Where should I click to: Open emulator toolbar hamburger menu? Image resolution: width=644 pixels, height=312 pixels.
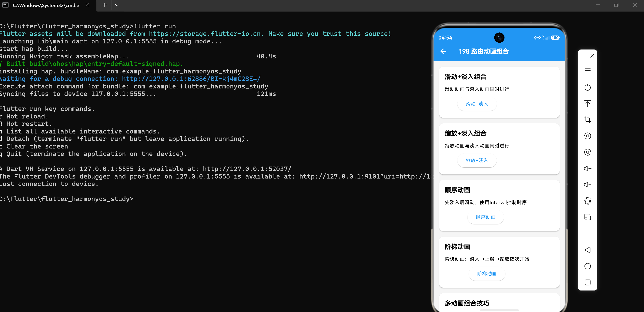587,71
